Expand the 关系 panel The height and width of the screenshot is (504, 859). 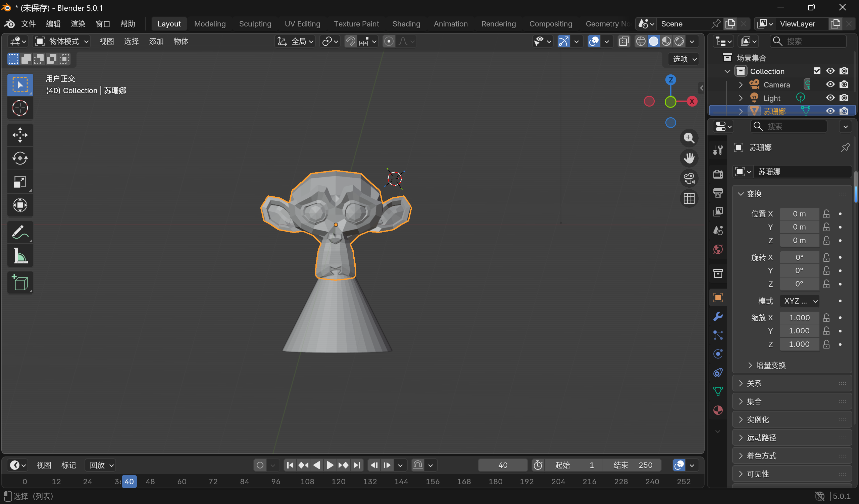754,383
